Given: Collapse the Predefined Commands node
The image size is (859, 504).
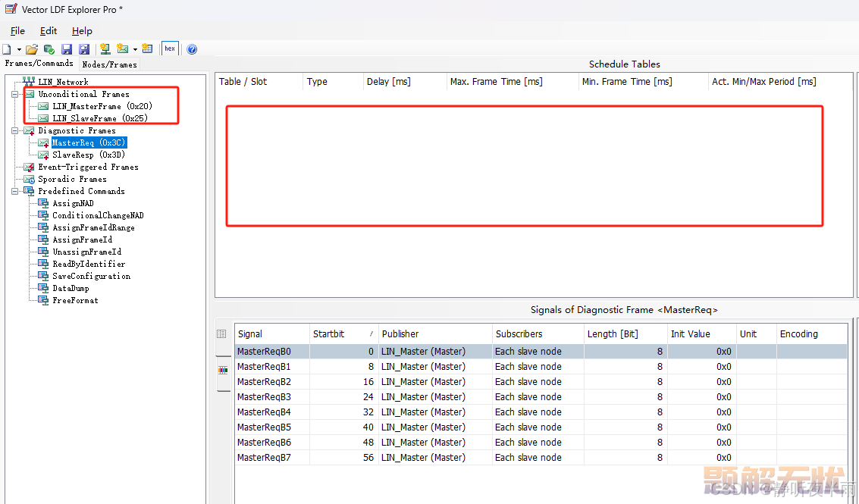Looking at the screenshot, I should click(x=15, y=191).
